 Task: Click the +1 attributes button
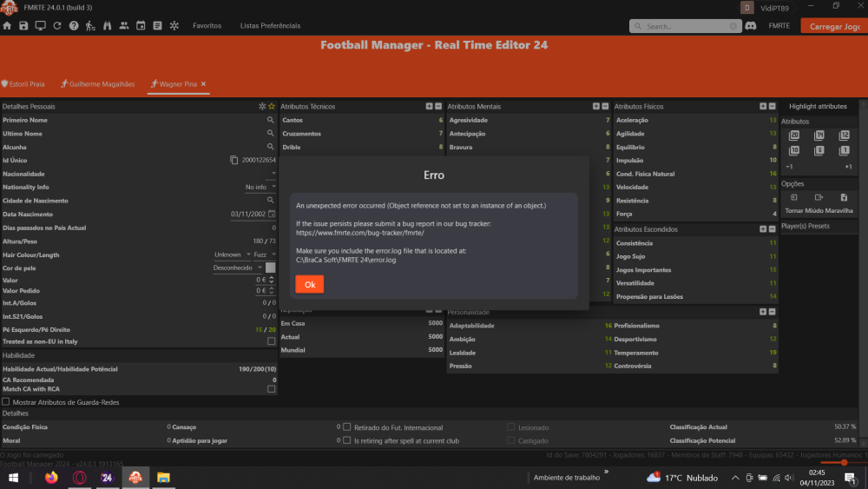[847, 167]
